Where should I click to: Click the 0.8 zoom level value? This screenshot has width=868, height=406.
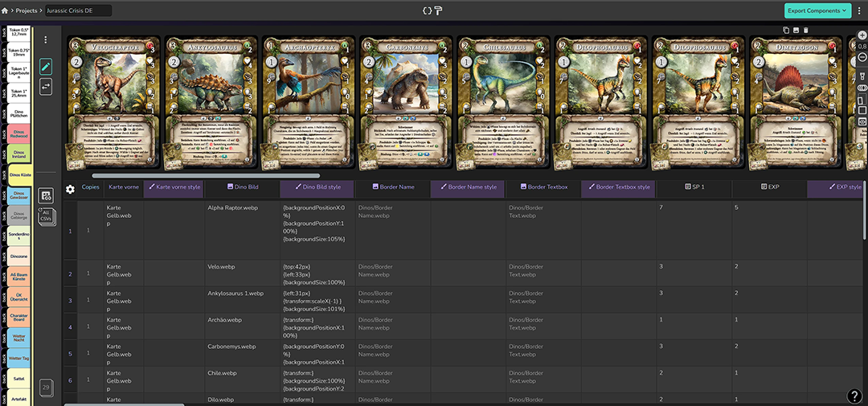click(862, 47)
